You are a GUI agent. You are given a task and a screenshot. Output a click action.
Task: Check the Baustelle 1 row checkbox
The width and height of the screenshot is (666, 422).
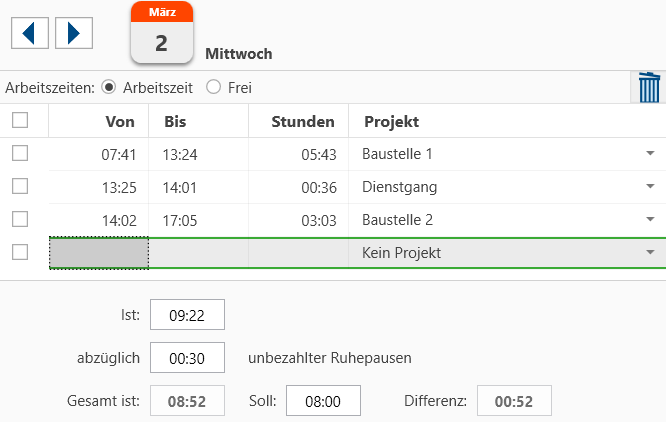coord(20,154)
